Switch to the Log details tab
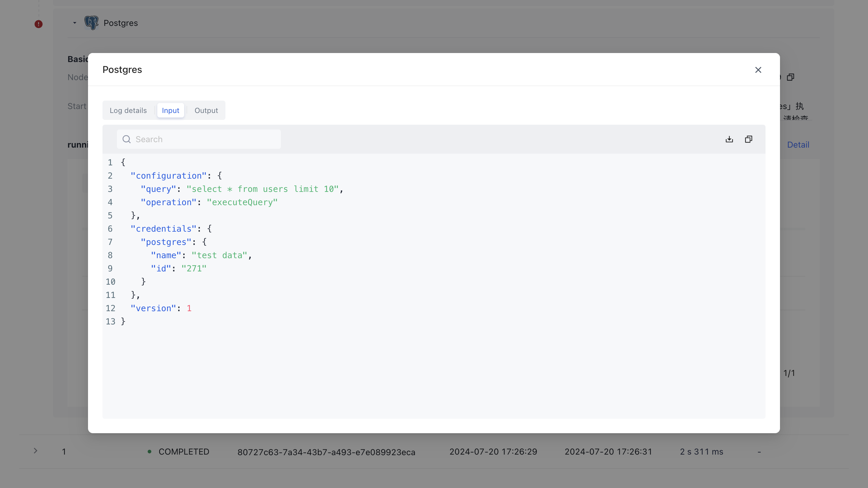Image resolution: width=868 pixels, height=488 pixels. (128, 111)
